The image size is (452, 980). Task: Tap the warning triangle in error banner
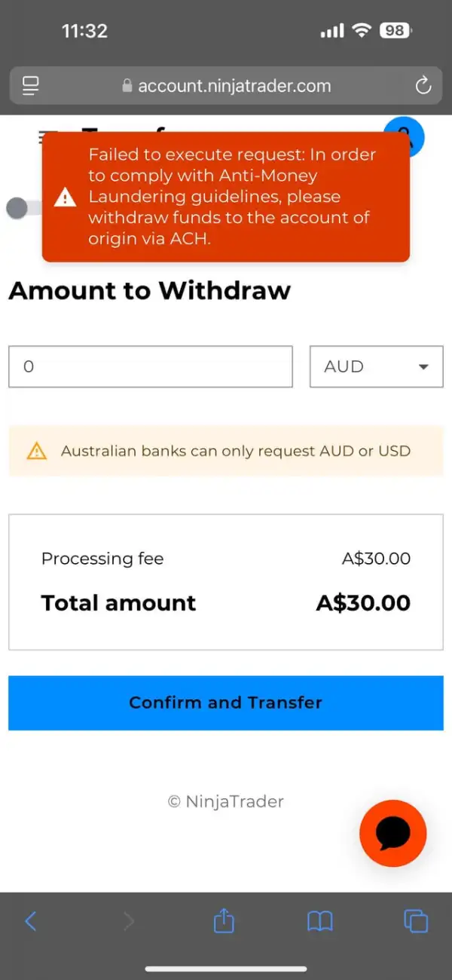click(x=66, y=198)
